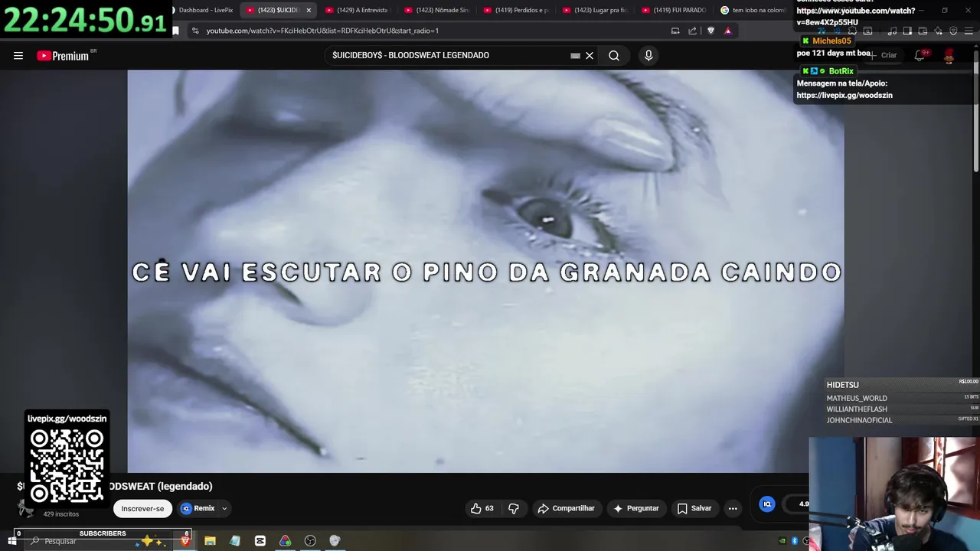The height and width of the screenshot is (551, 980).
Task: Go to YouTube Premium home logo
Action: pyautogui.click(x=63, y=56)
